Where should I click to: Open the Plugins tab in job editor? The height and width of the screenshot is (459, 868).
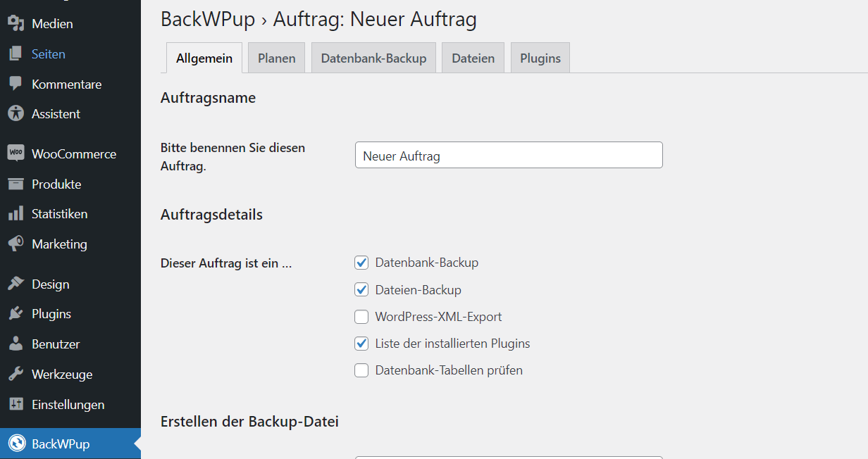coord(540,58)
